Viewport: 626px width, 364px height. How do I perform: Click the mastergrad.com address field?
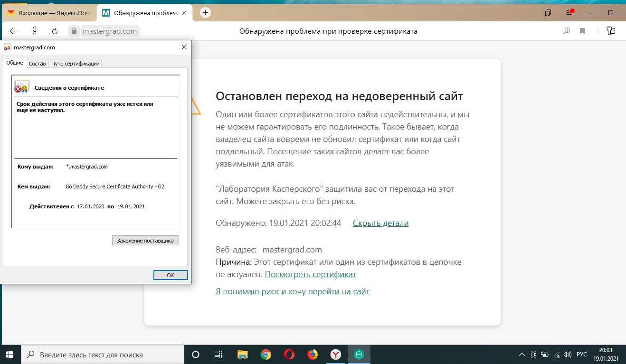point(110,31)
